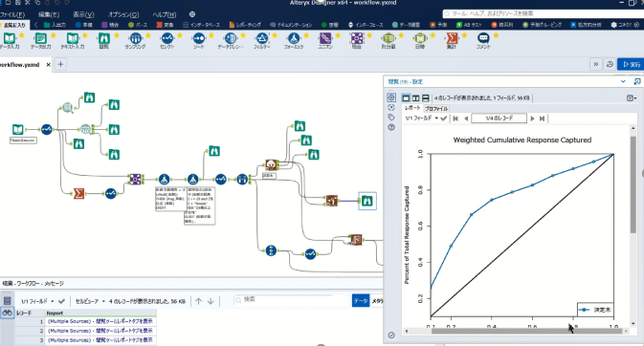Show the messages list view in Results
This screenshot has width=644, height=346.
coord(7,301)
